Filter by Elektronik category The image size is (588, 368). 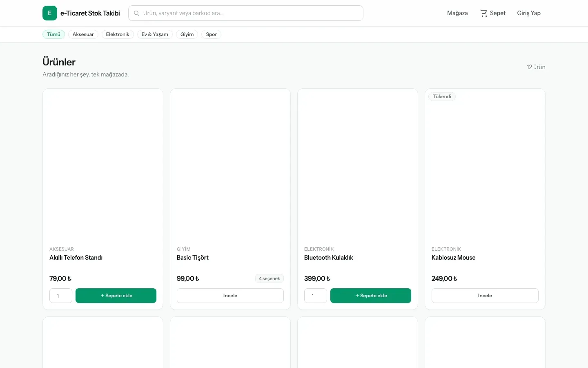tap(118, 34)
